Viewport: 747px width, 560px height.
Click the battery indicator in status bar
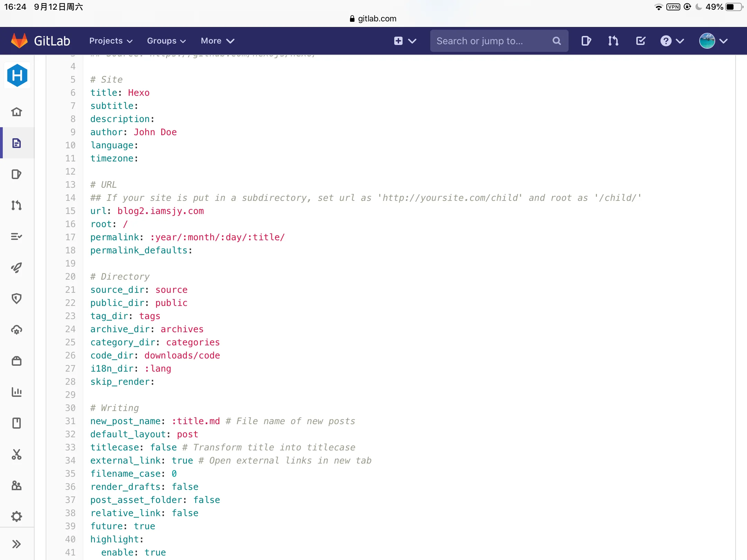click(734, 7)
